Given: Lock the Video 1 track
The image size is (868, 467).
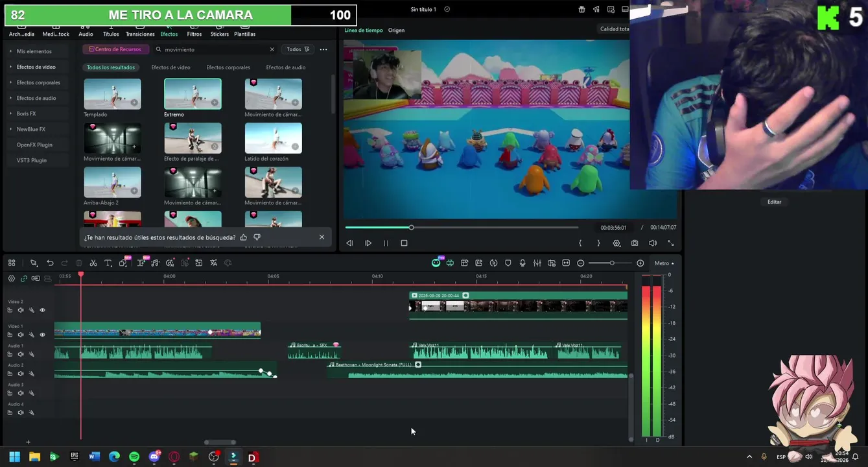Looking at the screenshot, I should click(10, 335).
